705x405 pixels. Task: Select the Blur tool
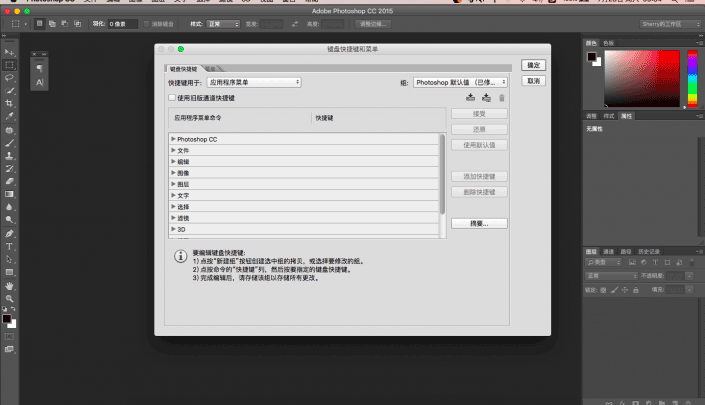click(9, 207)
